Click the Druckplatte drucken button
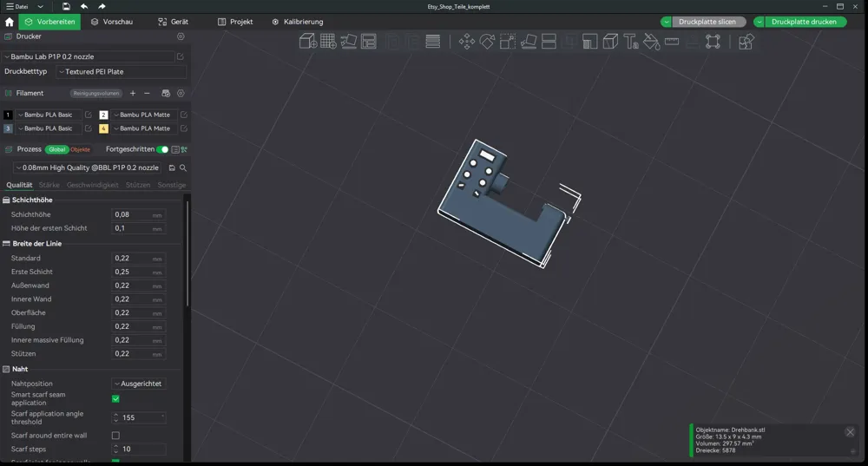This screenshot has width=868, height=466. [x=805, y=23]
